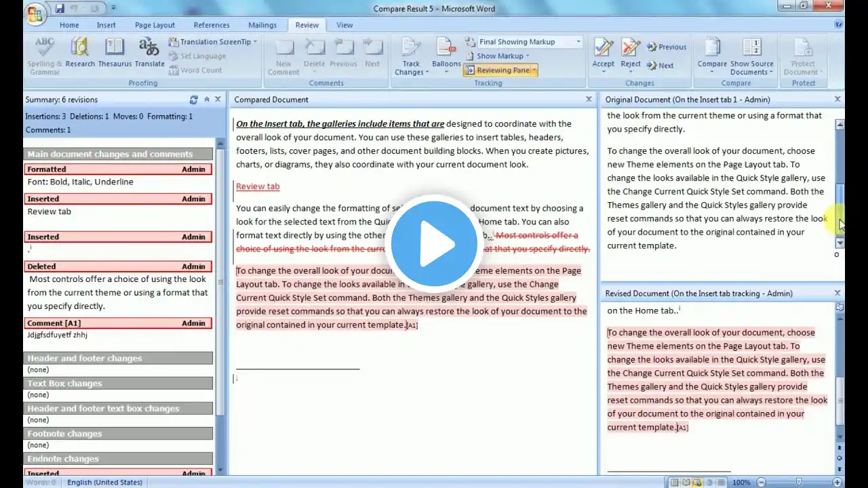The image size is (868, 488).
Task: Customize the Quick Access Toolbar dropdown
Action: coord(113,9)
